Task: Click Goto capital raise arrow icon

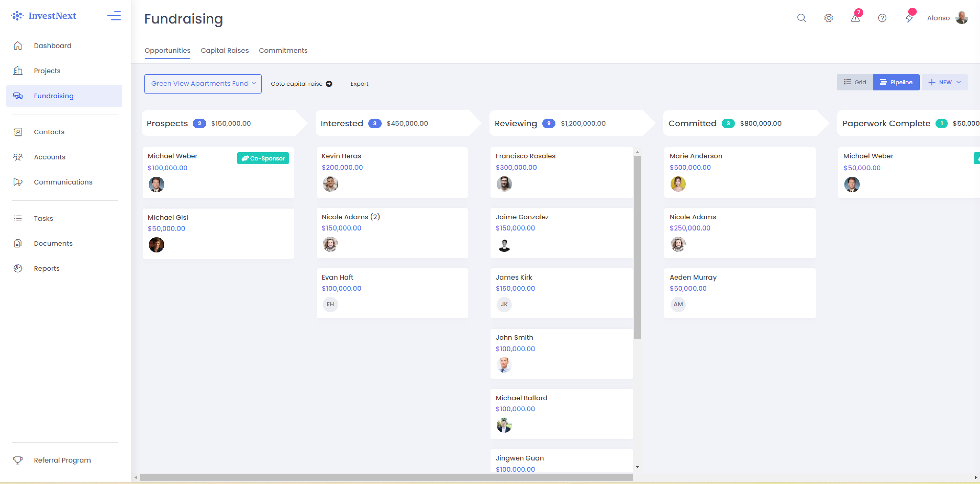Action: (329, 84)
